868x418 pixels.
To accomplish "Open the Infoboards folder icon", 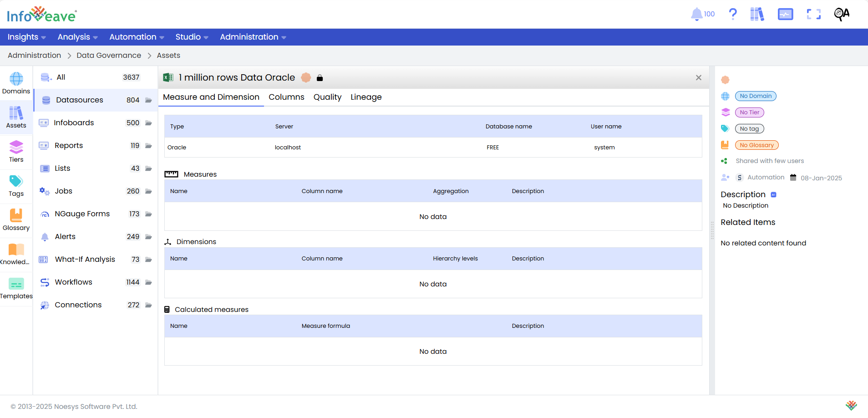I will (148, 123).
